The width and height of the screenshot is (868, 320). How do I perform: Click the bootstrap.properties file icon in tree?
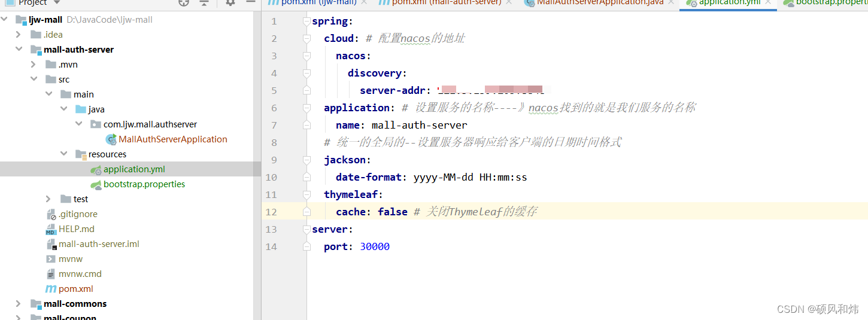click(x=96, y=184)
